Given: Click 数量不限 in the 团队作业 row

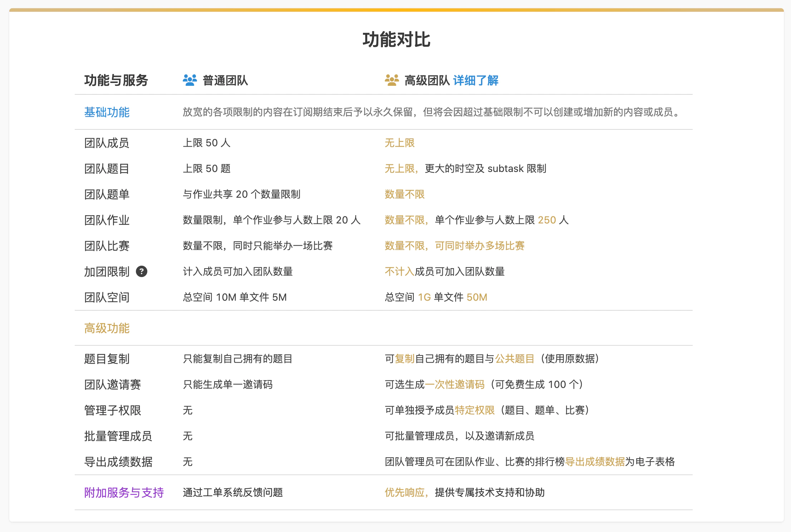Looking at the screenshot, I should [404, 220].
